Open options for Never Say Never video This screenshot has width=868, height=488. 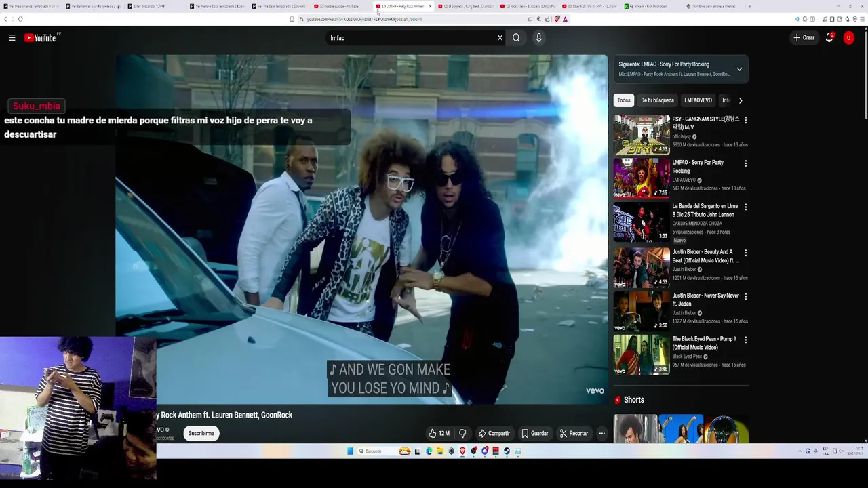pyautogui.click(x=745, y=296)
